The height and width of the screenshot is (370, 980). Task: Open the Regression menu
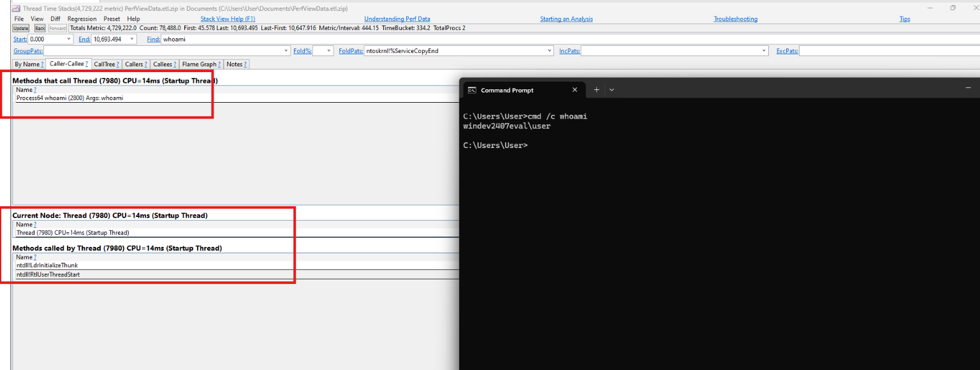(x=82, y=19)
